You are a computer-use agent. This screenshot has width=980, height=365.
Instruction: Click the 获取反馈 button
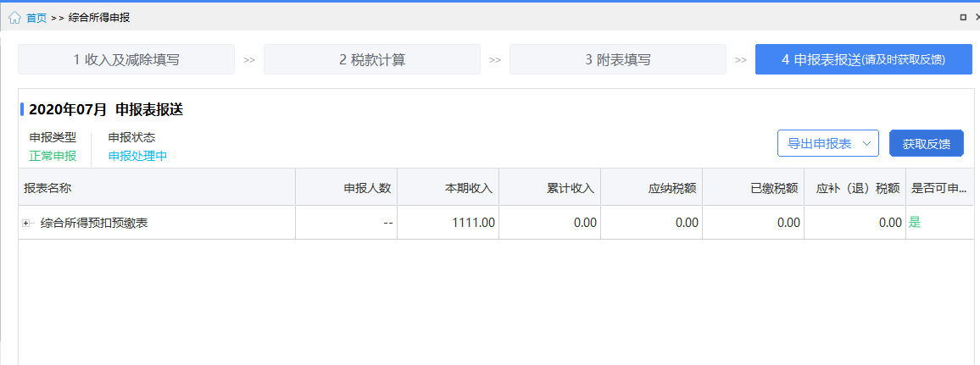927,143
